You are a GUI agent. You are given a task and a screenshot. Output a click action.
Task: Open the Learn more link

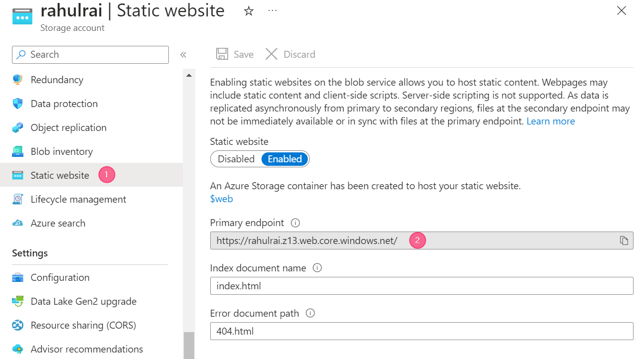[x=550, y=121]
